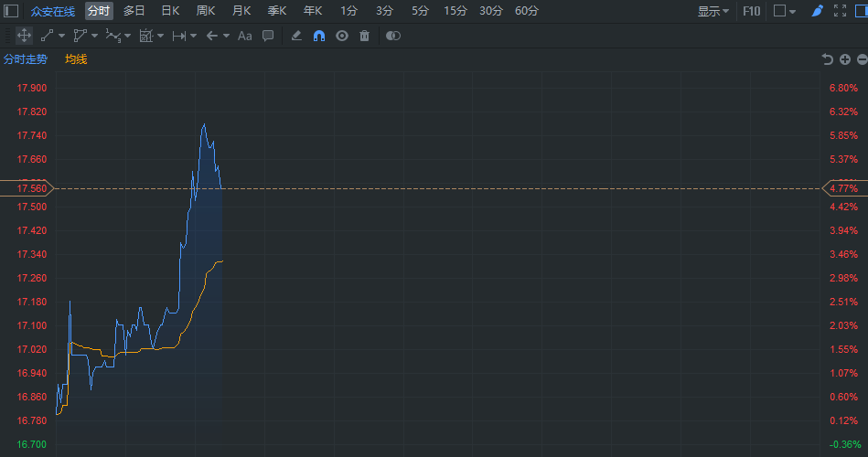Select the left arrow marker tool
Viewport: 868px width, 457px height.
coord(211,36)
